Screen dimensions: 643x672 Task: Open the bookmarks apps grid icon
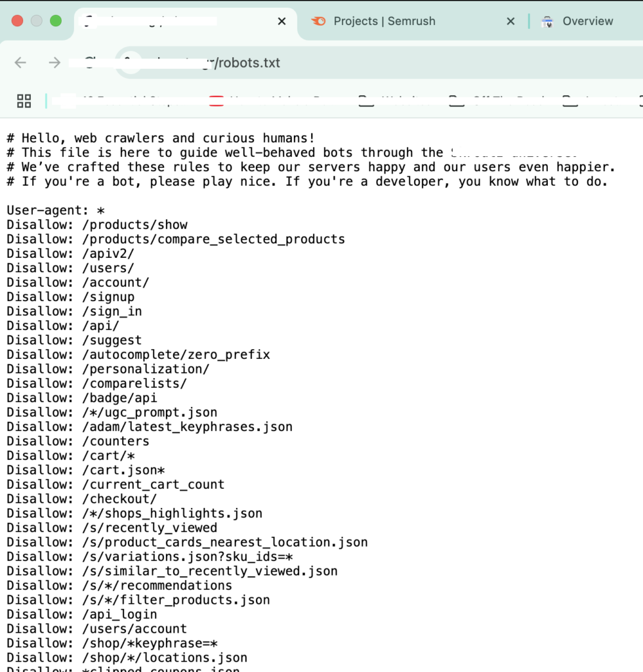[x=24, y=101]
